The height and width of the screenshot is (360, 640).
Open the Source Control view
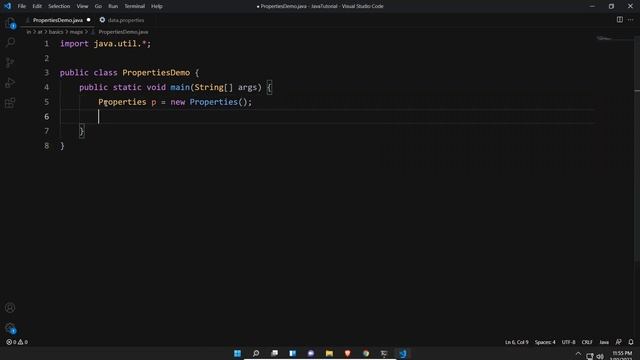point(10,62)
